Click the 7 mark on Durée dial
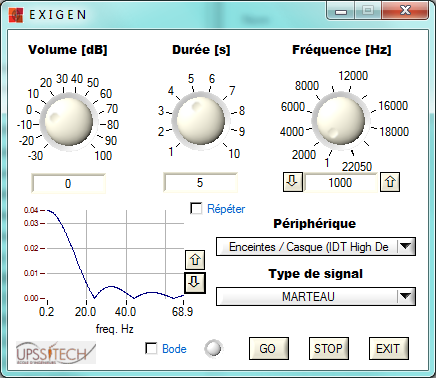This screenshot has width=436, height=378. click(x=232, y=90)
